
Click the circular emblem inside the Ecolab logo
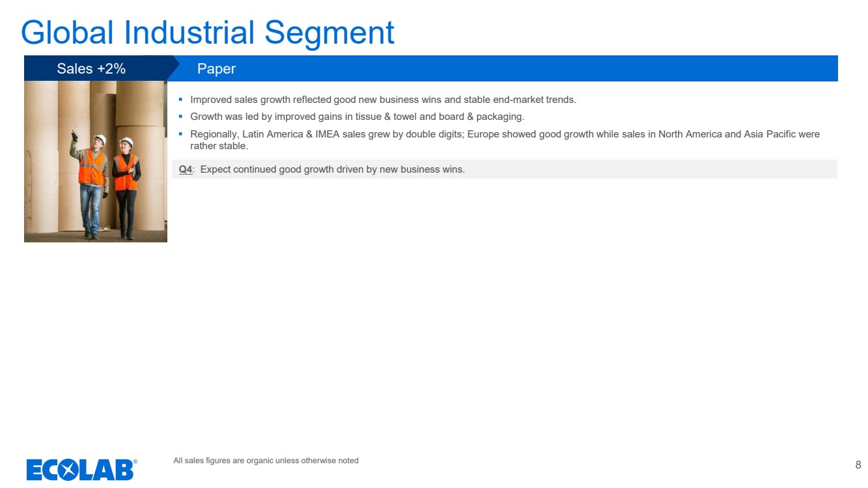(68, 470)
